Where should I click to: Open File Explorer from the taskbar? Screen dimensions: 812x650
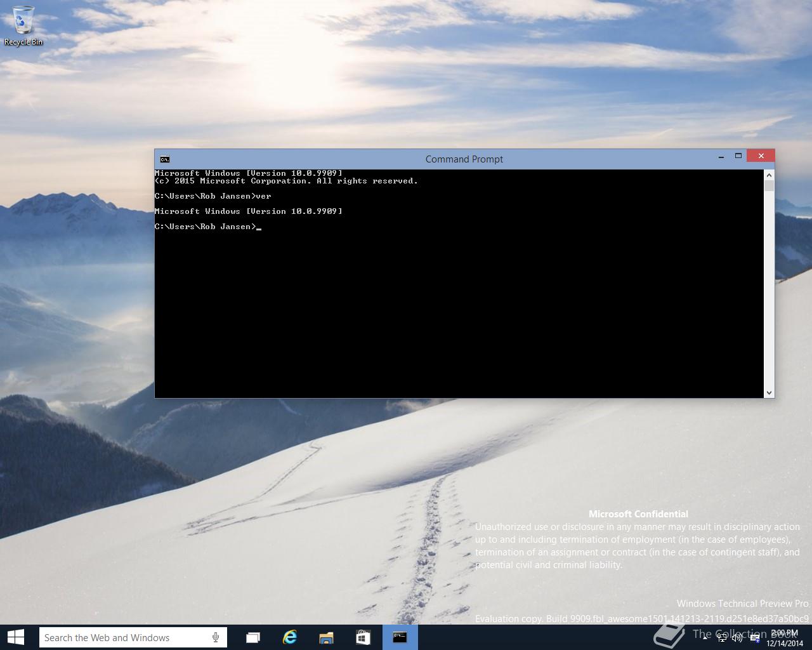[326, 637]
